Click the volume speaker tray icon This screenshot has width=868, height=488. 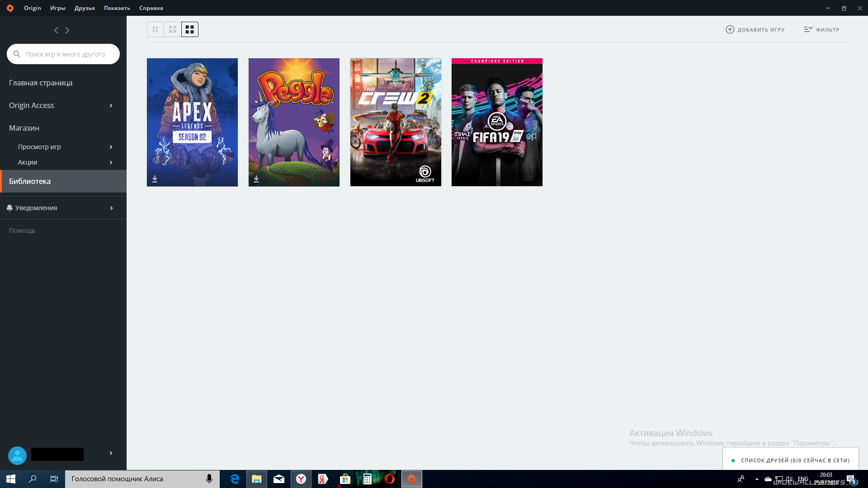789,479
